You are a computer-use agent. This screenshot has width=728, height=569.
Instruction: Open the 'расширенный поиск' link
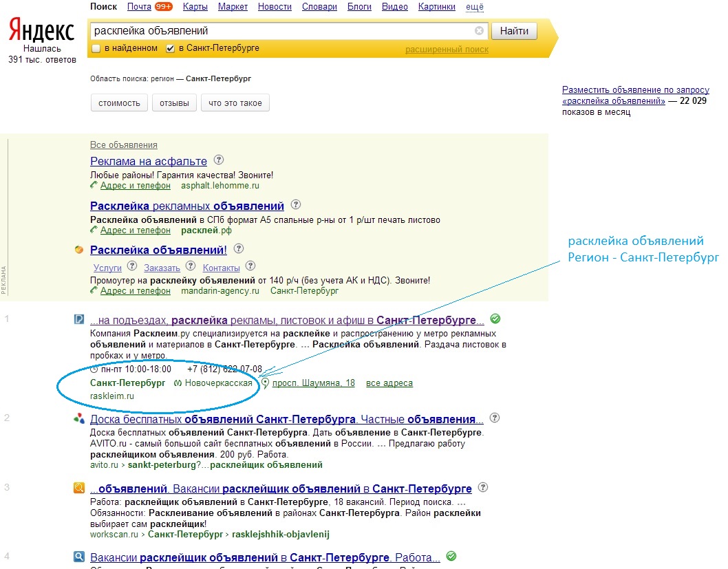click(x=447, y=50)
